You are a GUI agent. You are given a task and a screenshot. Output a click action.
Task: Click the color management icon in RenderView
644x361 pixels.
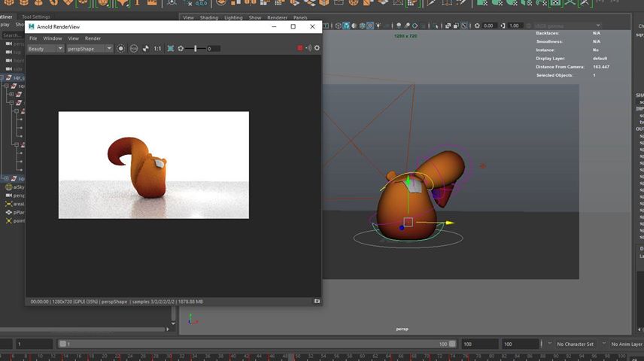coord(133,48)
